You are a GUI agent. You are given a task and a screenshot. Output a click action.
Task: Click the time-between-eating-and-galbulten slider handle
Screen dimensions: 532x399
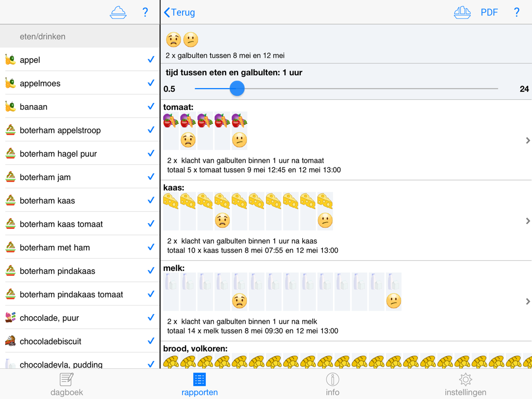point(237,89)
